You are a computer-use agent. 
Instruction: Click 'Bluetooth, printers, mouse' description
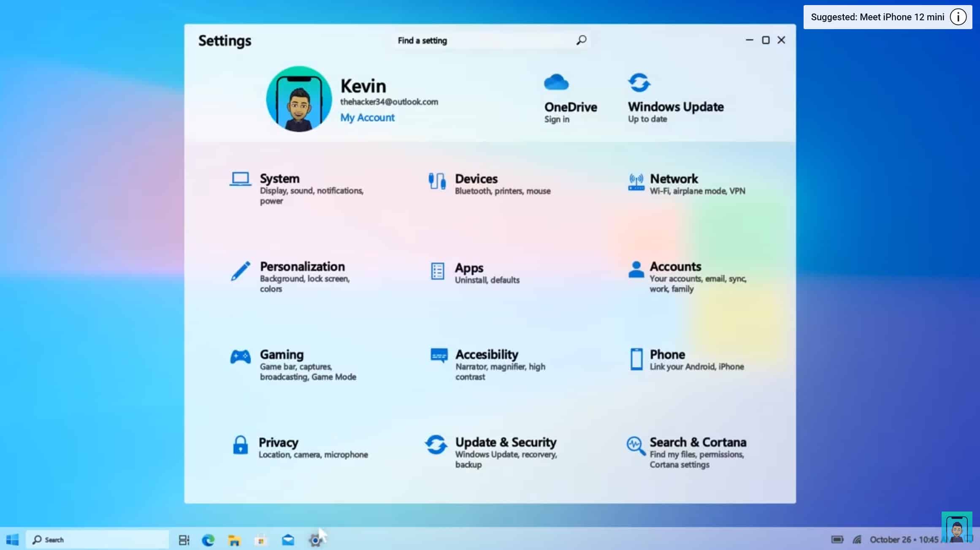[502, 191]
